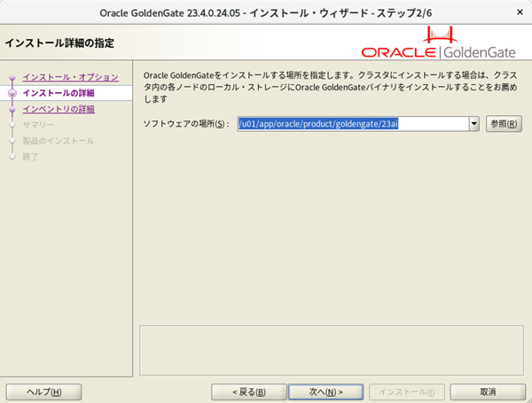The image size is (532, 403).
Task: Click the 終了 step label
Action: click(30, 157)
